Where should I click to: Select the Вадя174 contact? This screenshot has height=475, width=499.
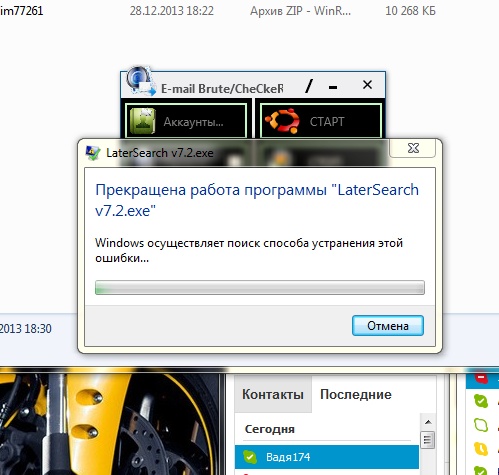[327, 457]
